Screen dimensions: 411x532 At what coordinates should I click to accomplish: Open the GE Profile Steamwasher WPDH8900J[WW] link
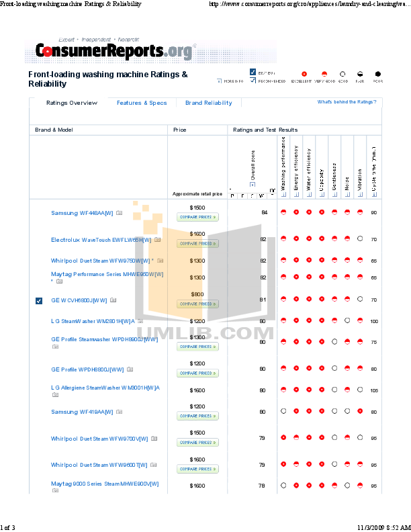coord(105,339)
